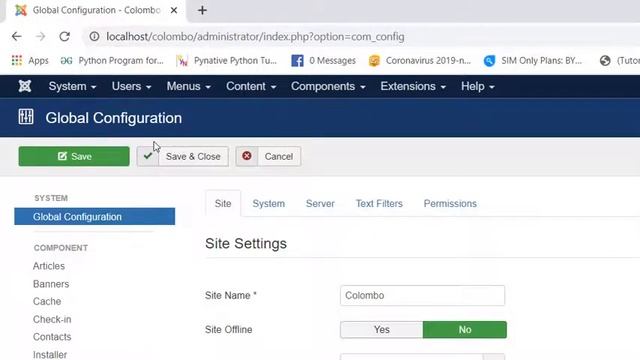Open the Facebook 0 Messages bookmark
Screen dimensions: 640x360
323,60
